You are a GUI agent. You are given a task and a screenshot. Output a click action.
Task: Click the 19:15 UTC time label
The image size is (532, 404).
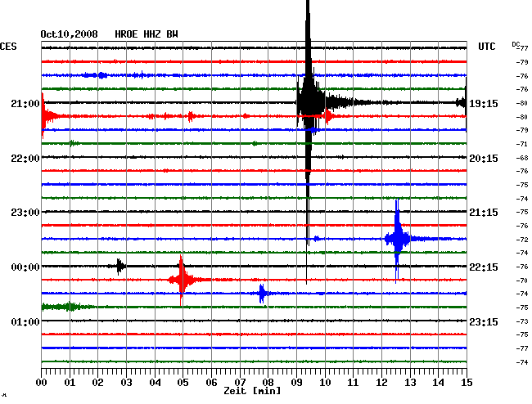point(484,104)
